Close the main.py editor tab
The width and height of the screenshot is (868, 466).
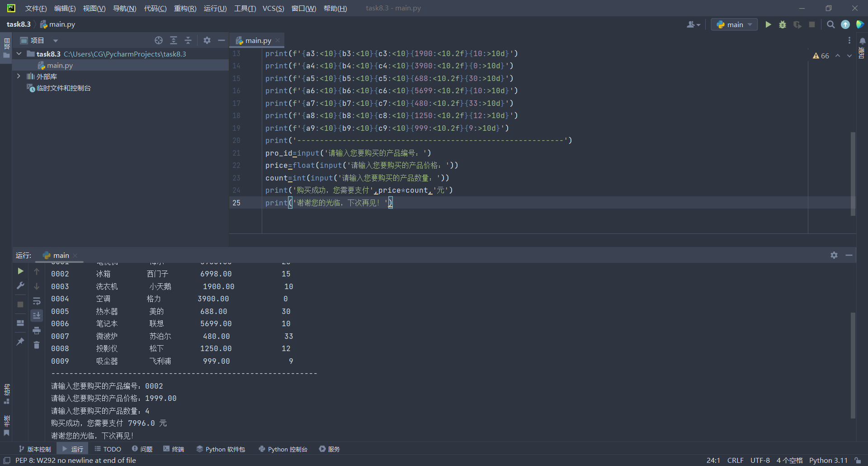coord(278,40)
